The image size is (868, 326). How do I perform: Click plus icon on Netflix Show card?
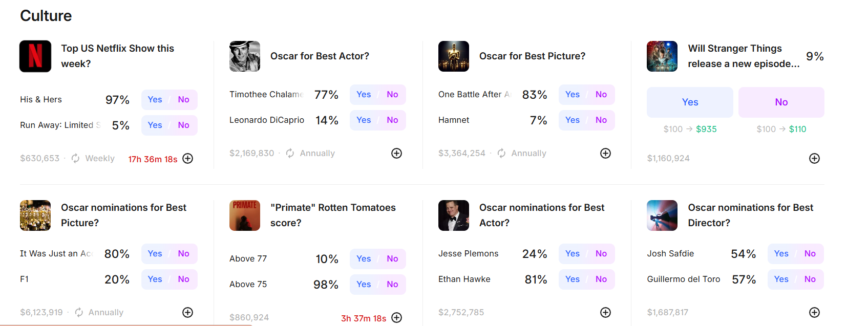coord(188,159)
